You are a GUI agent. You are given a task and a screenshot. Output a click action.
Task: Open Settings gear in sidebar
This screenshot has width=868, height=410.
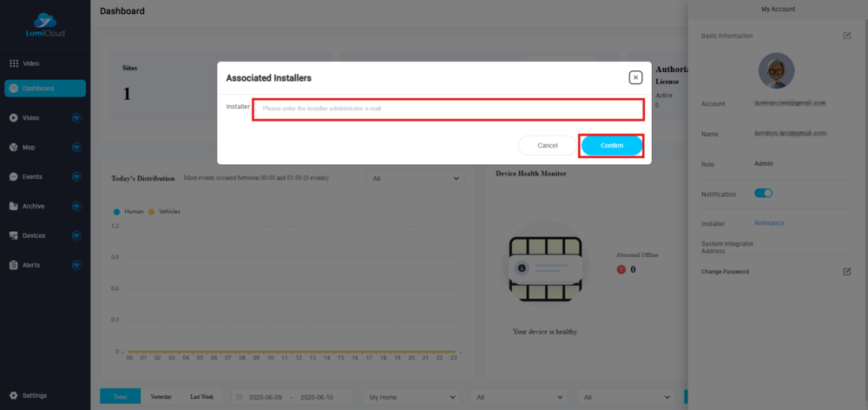coord(14,395)
